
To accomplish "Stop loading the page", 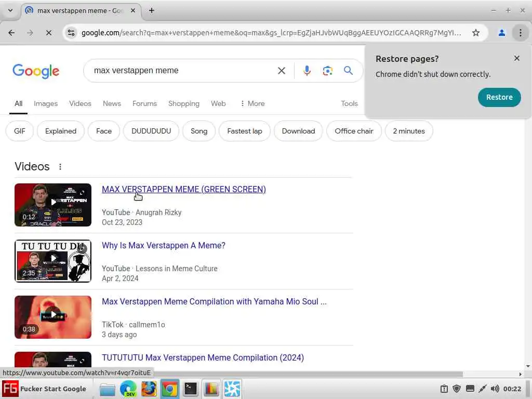I will pos(48,33).
